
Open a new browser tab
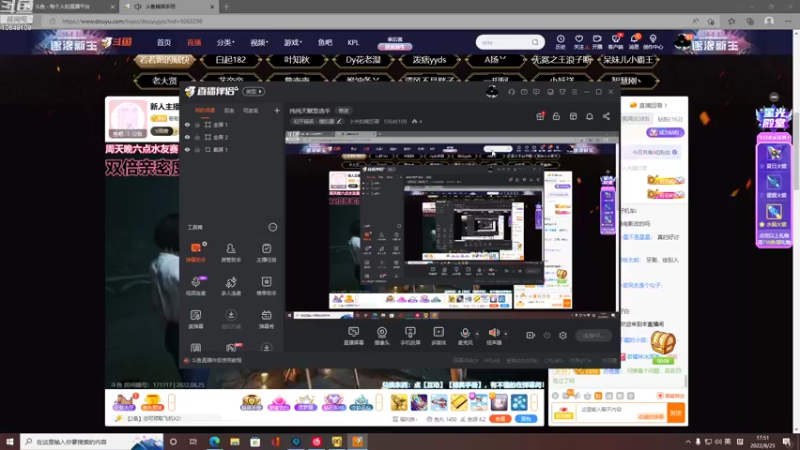pos(226,7)
